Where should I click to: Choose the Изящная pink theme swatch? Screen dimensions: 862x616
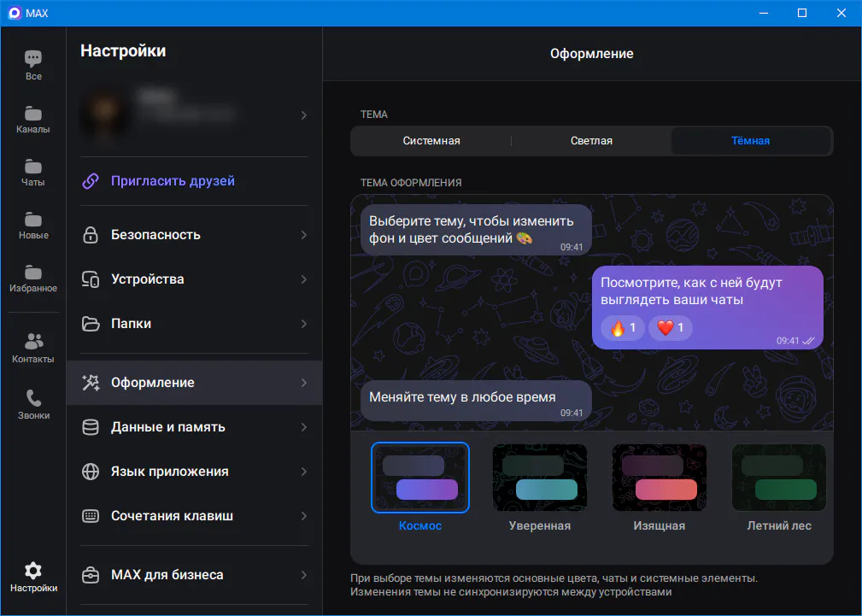(660, 478)
